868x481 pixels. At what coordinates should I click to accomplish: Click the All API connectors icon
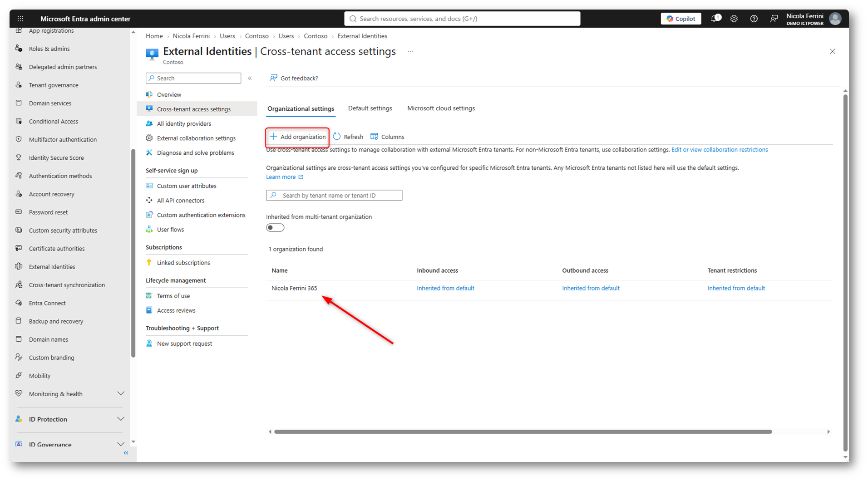tap(149, 200)
